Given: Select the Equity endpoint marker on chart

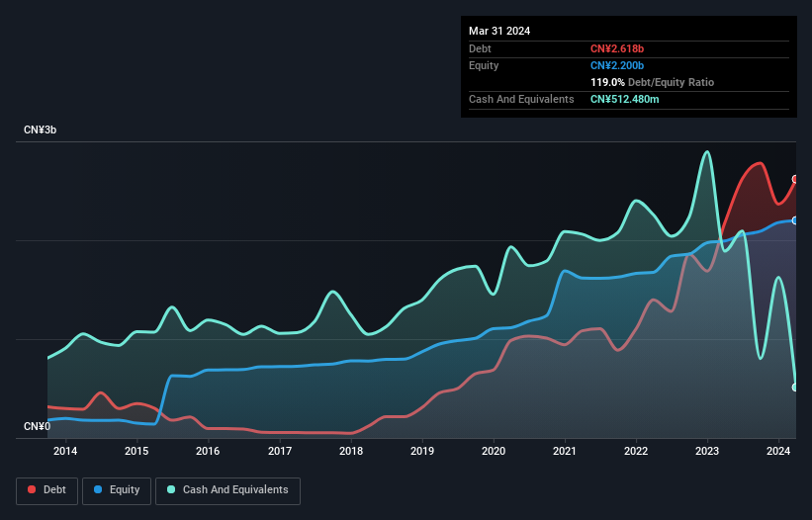Looking at the screenshot, I should coord(795,220).
